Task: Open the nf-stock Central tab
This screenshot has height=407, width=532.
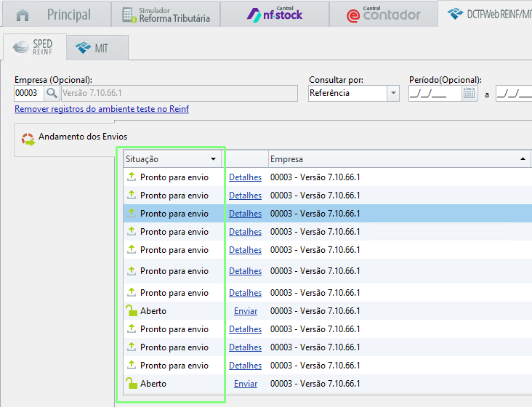Action: [x=274, y=15]
